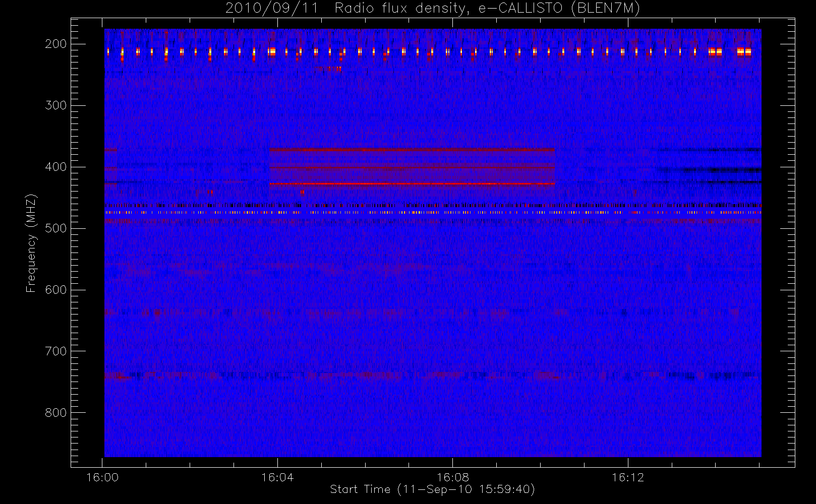Click the bright burst at top right near 210 MHz
Image resolution: width=816 pixels, height=504 pixels.
[x=744, y=51]
